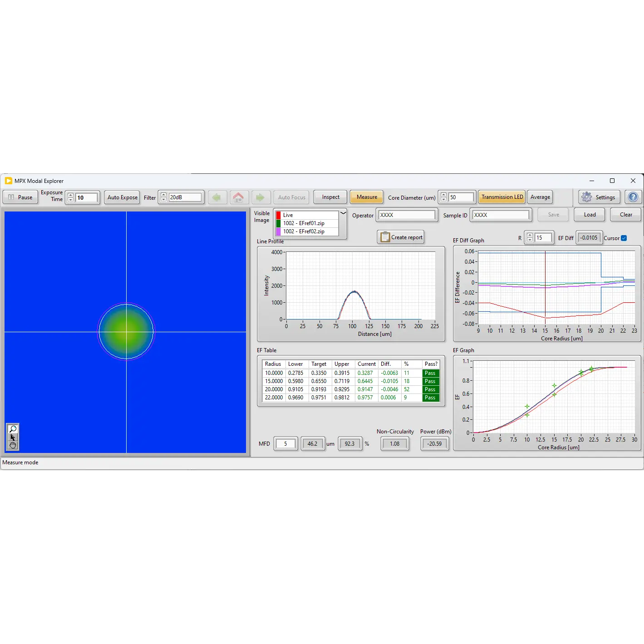Click the home position icon

click(x=238, y=197)
